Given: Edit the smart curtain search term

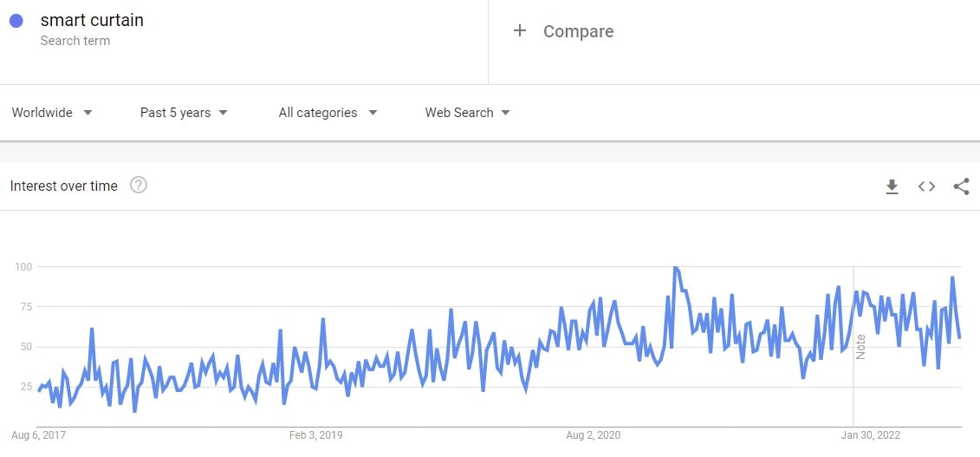Looking at the screenshot, I should 92,21.
